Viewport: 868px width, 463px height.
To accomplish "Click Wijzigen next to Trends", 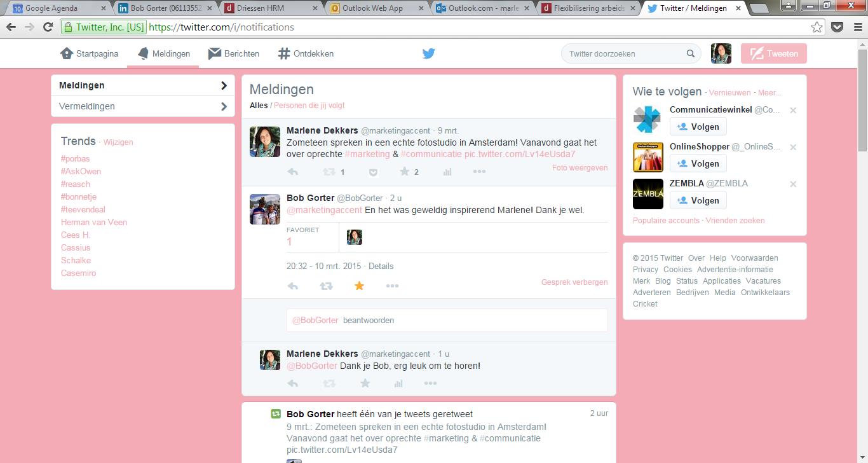I will pos(118,142).
